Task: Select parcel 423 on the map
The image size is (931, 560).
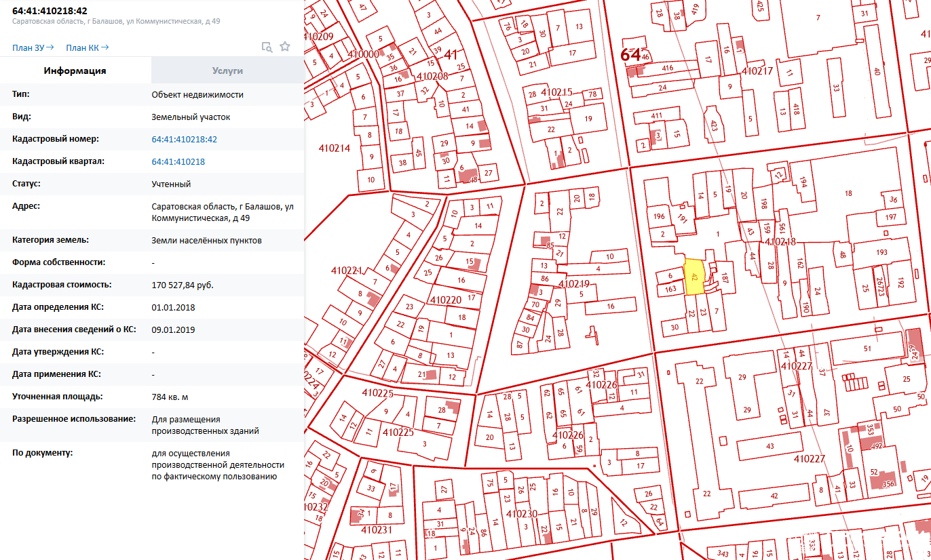Action: point(713,125)
